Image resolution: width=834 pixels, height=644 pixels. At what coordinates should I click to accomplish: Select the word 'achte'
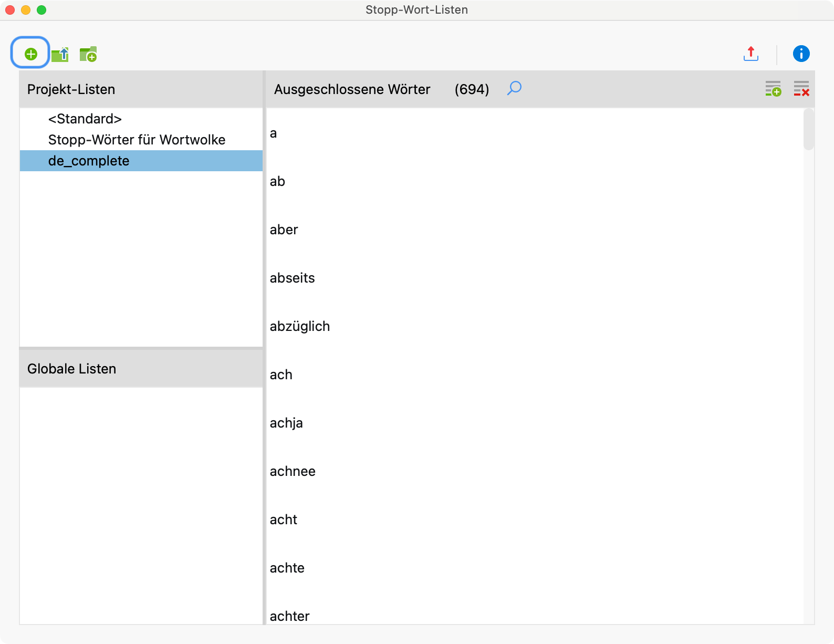click(287, 568)
